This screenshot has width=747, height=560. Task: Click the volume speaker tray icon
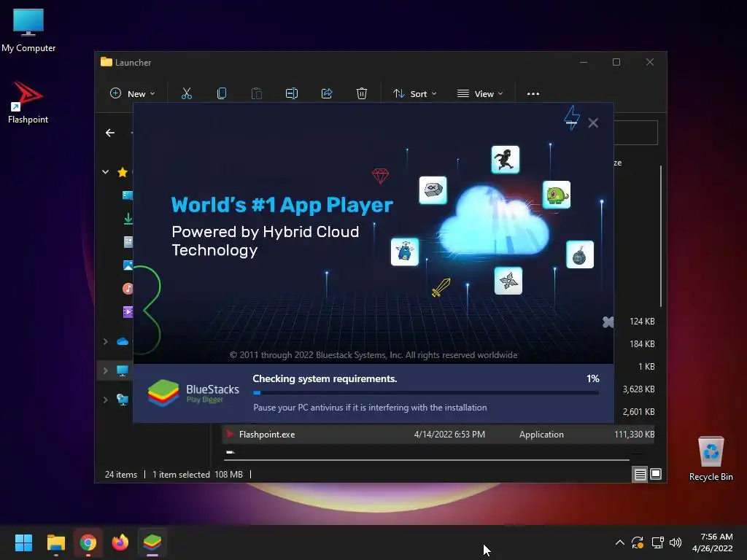point(676,542)
